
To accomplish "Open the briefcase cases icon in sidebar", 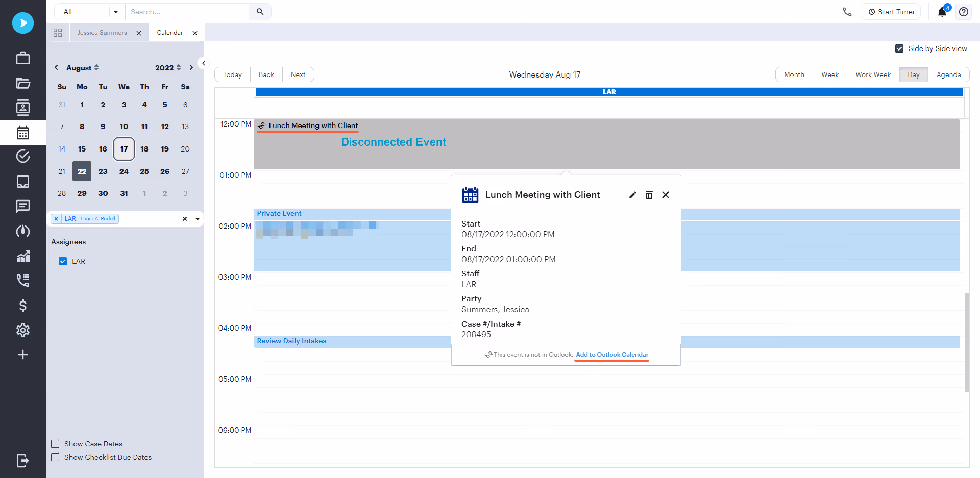I will 23,58.
